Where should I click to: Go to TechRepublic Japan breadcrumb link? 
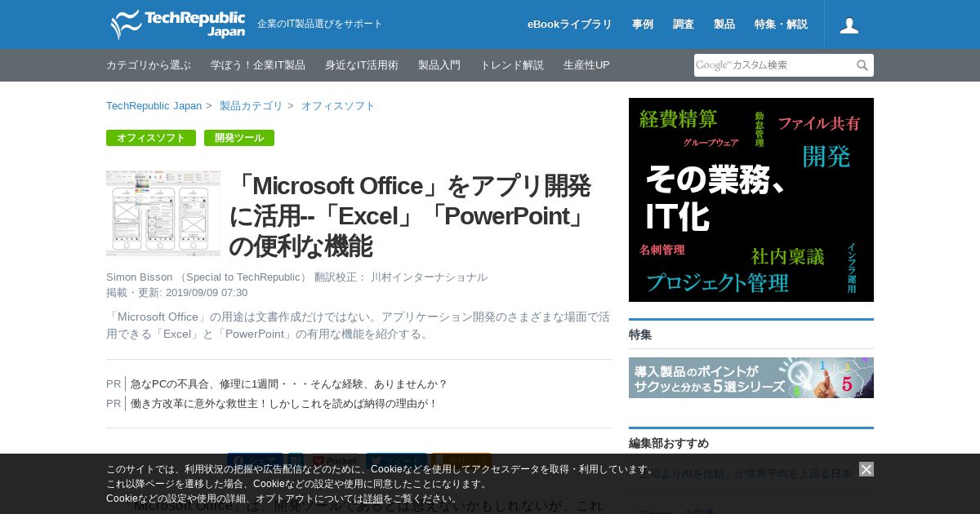tap(154, 106)
